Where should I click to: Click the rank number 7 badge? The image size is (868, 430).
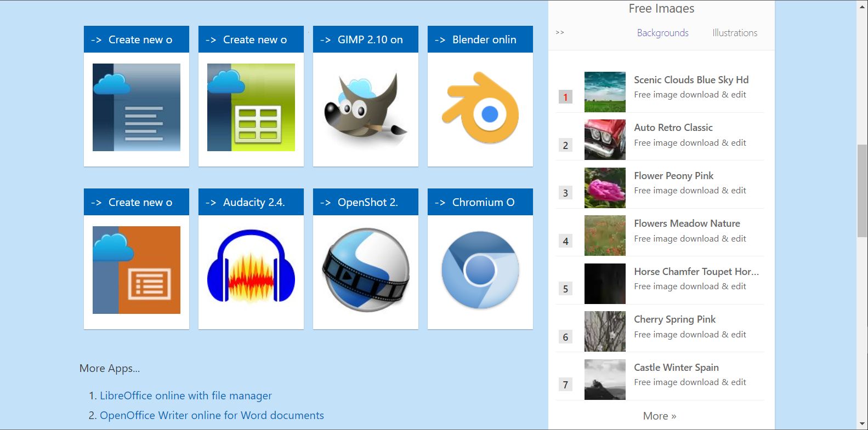[565, 385]
